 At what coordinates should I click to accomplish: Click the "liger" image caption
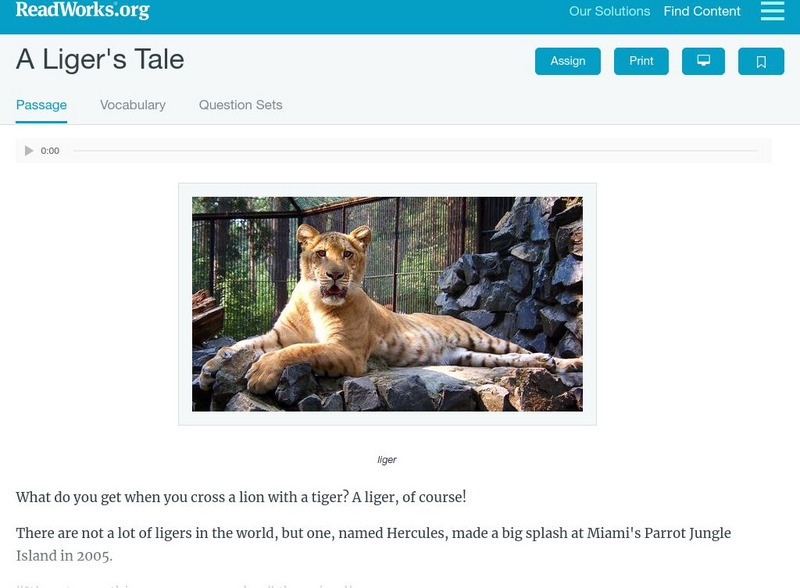tap(387, 460)
